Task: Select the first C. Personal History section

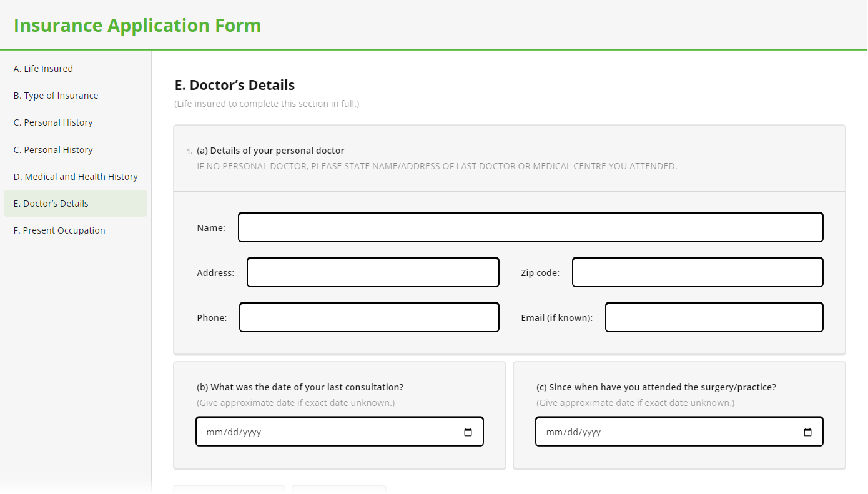Action: (52, 122)
